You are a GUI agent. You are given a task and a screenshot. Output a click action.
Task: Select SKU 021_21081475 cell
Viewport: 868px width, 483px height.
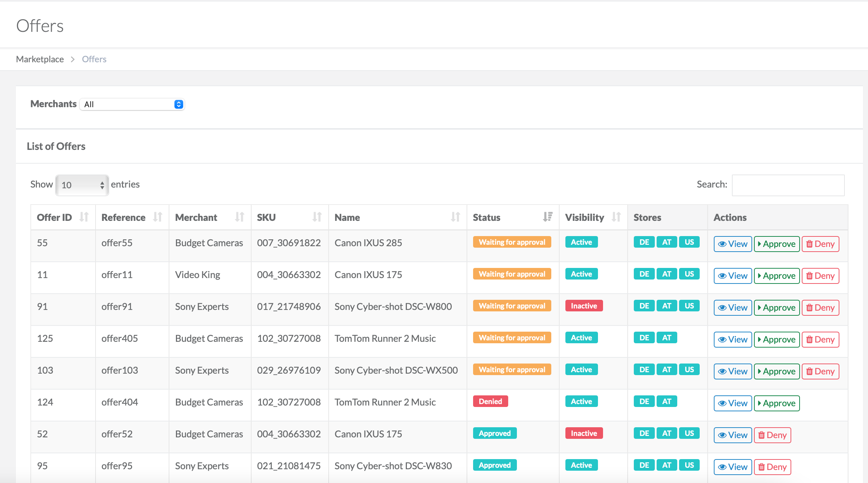(x=290, y=468)
